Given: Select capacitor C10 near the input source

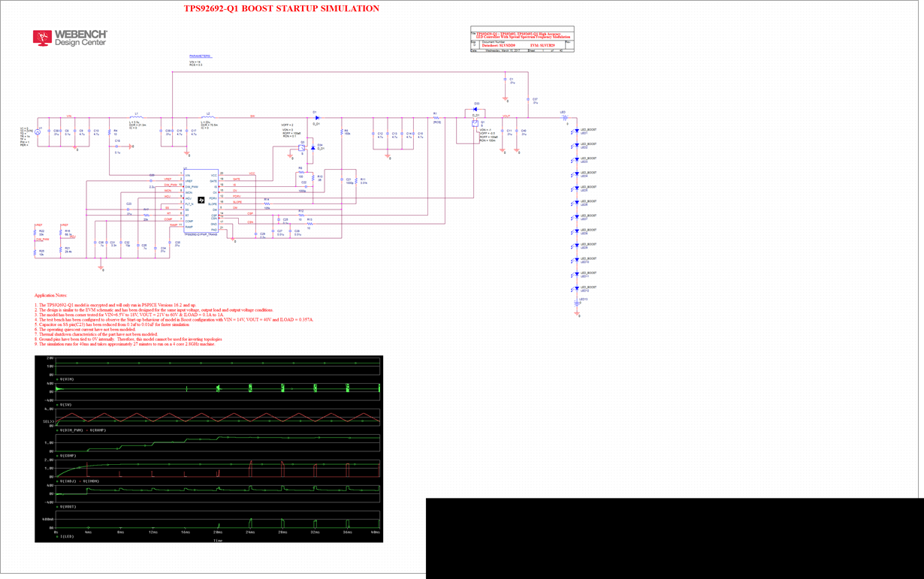Looking at the screenshot, I should 90,132.
